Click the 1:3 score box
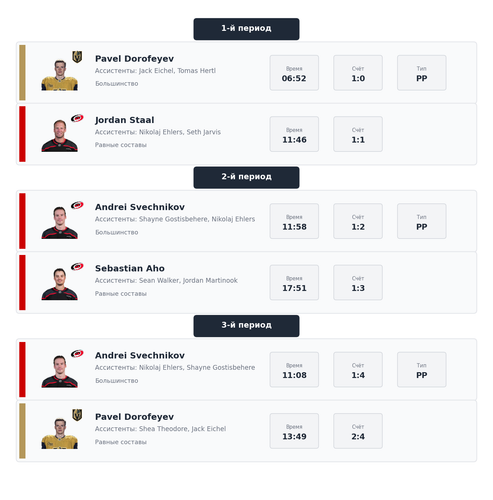This screenshot has height=500, width=493. [358, 282]
